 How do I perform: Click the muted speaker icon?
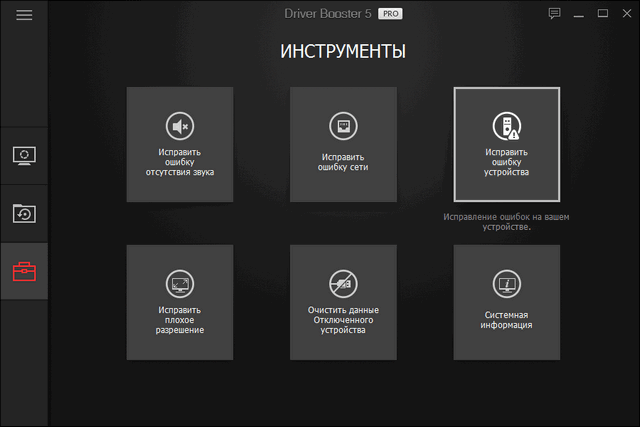coord(180,126)
